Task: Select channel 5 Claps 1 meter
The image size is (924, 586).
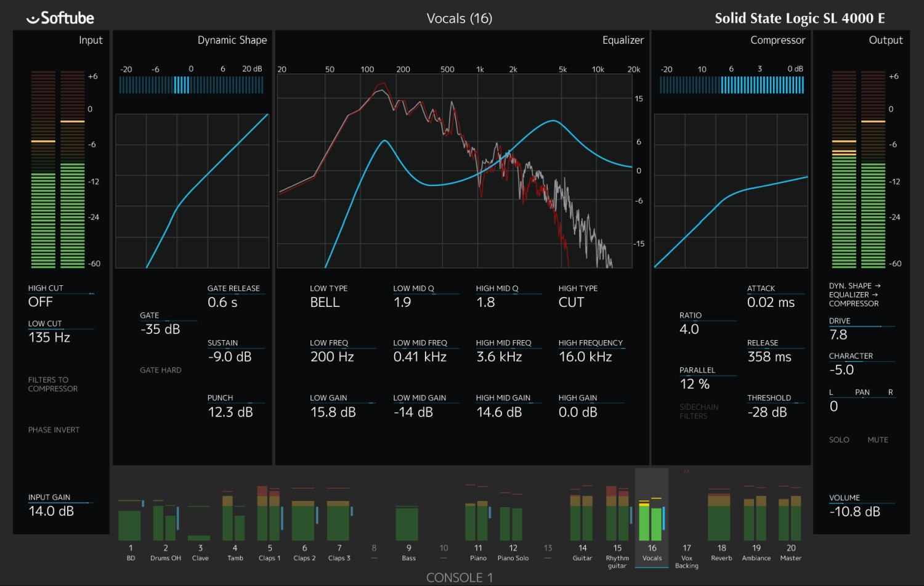Action: 269,513
